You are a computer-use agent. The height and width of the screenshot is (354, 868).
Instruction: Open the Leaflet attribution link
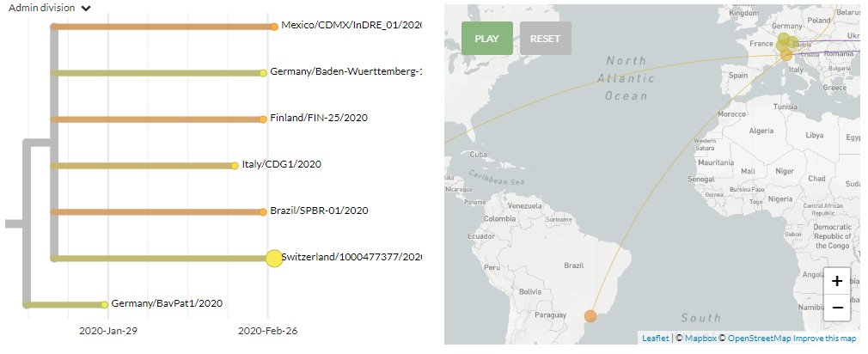click(x=655, y=339)
